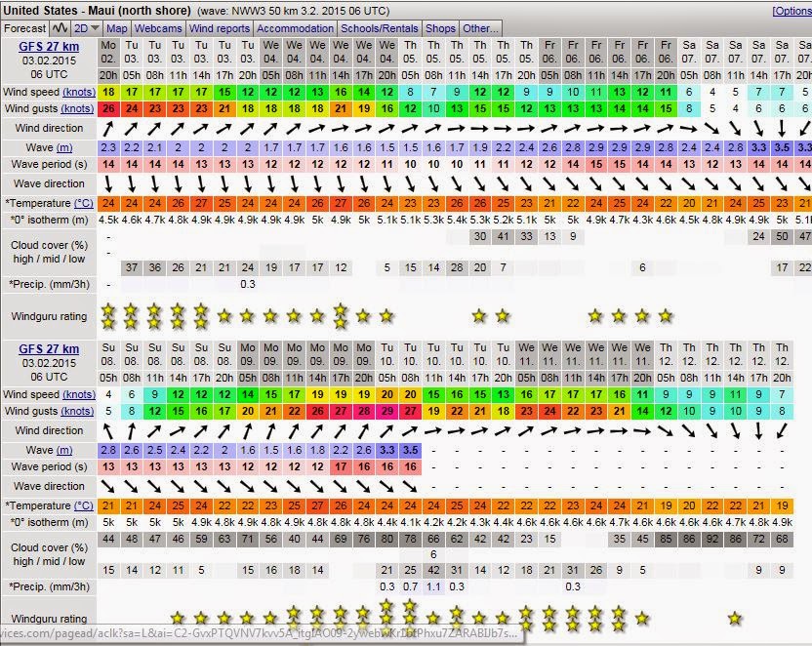
Task: Click wind gust 29 for Tu 10. 05h
Action: pyautogui.click(x=386, y=411)
